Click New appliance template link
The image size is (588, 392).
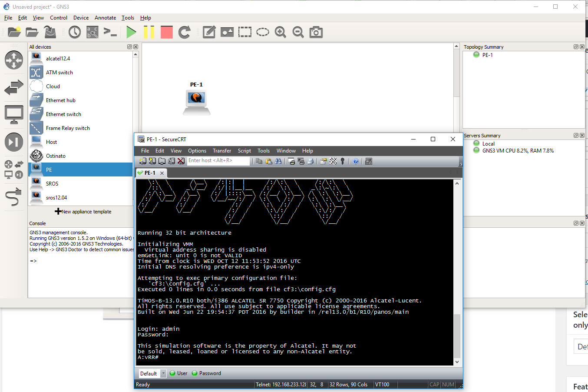point(83,212)
